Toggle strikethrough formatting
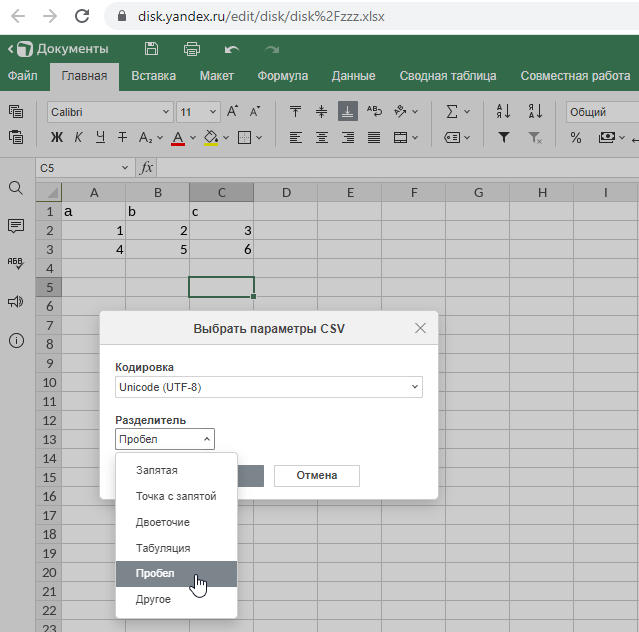The height and width of the screenshot is (632, 639). (122, 138)
